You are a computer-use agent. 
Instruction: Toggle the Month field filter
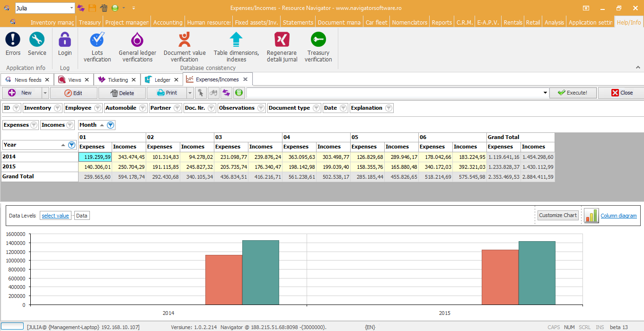pos(110,125)
